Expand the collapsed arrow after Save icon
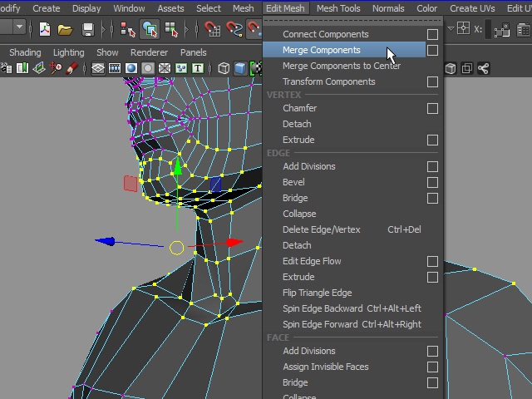The image size is (532, 399). (x=103, y=30)
